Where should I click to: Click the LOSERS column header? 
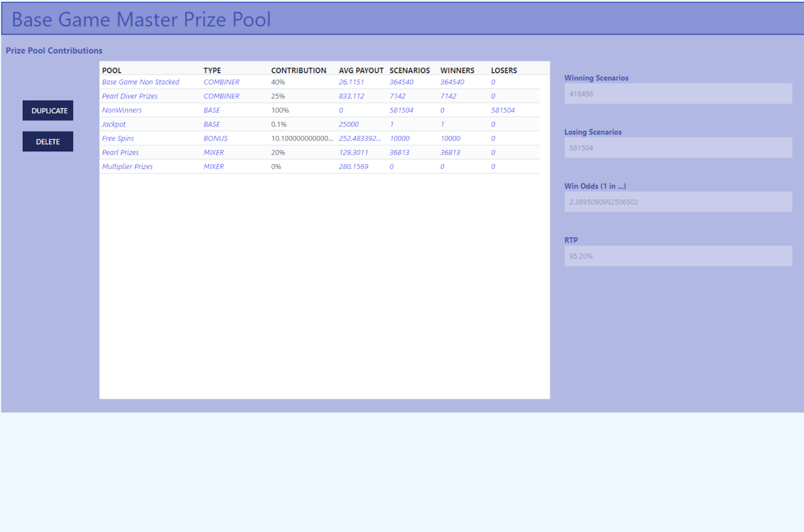pos(504,70)
